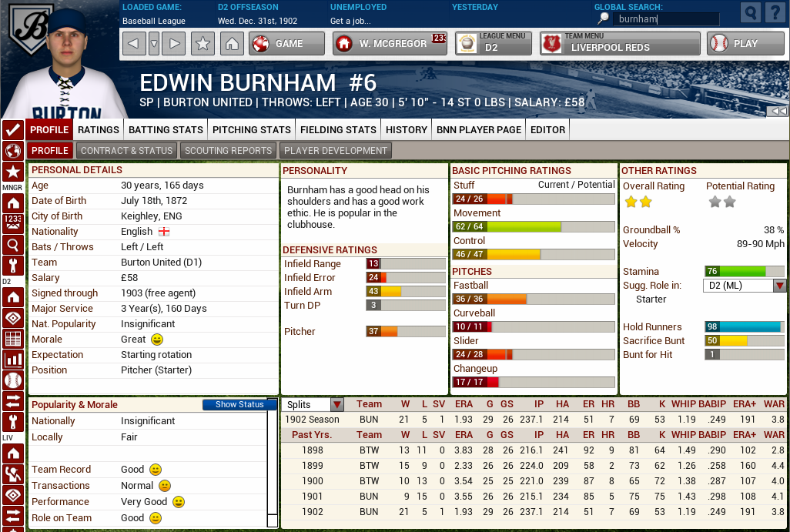Open the manager inbox icon showing 1233

12,223
